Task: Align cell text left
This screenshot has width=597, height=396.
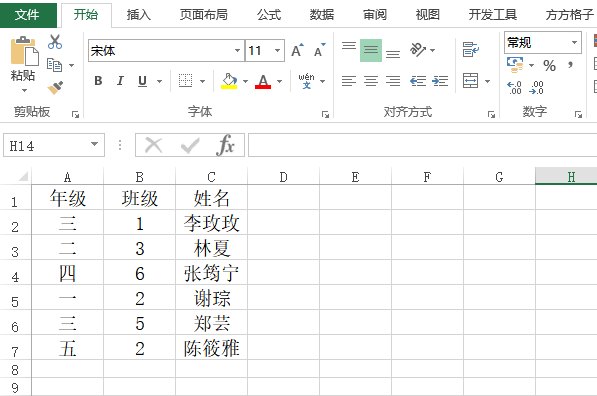Action: (349, 81)
